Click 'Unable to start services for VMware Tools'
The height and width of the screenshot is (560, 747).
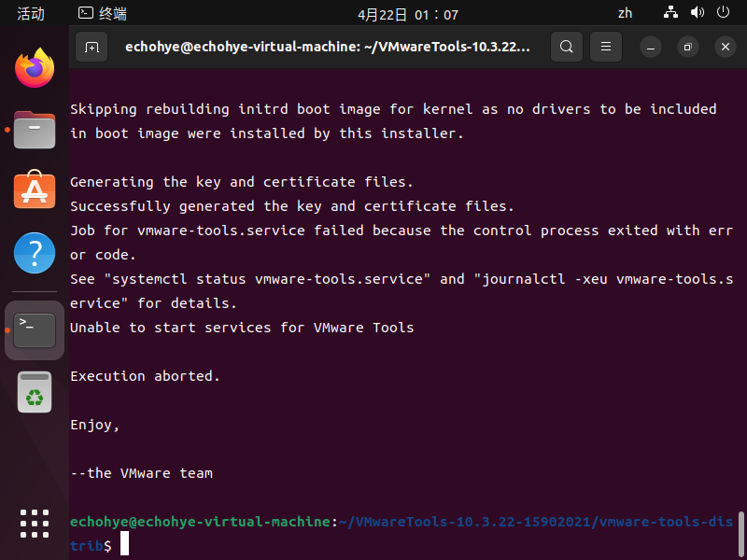pos(242,328)
